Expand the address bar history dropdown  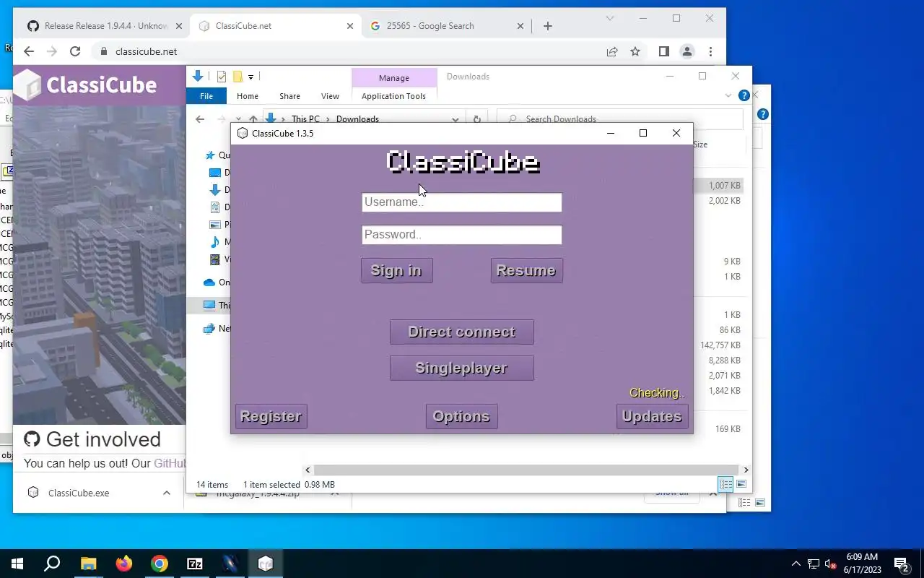456,119
